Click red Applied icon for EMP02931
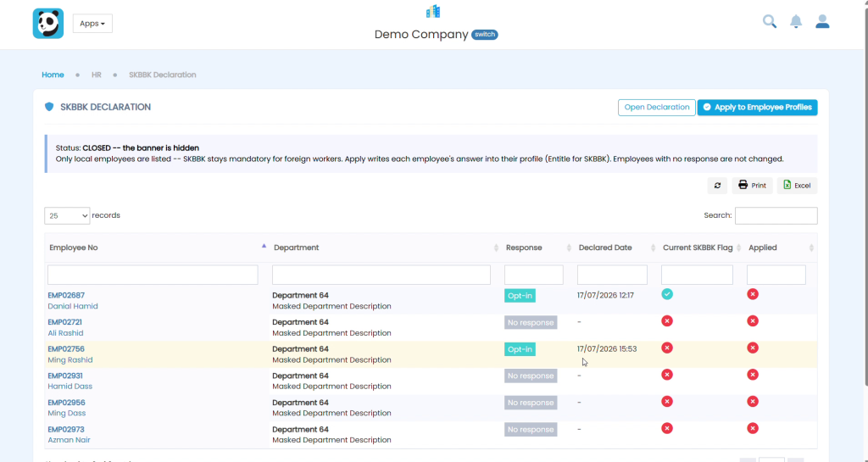 [753, 375]
